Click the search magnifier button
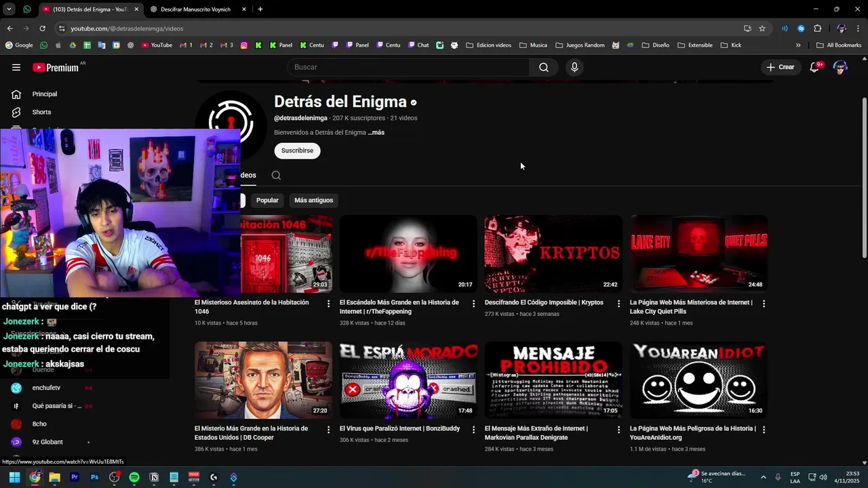Viewport: 868px width, 488px height. click(544, 67)
